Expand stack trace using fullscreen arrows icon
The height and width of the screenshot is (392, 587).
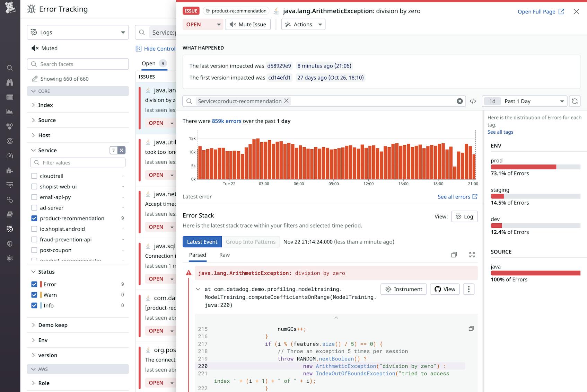472,255
